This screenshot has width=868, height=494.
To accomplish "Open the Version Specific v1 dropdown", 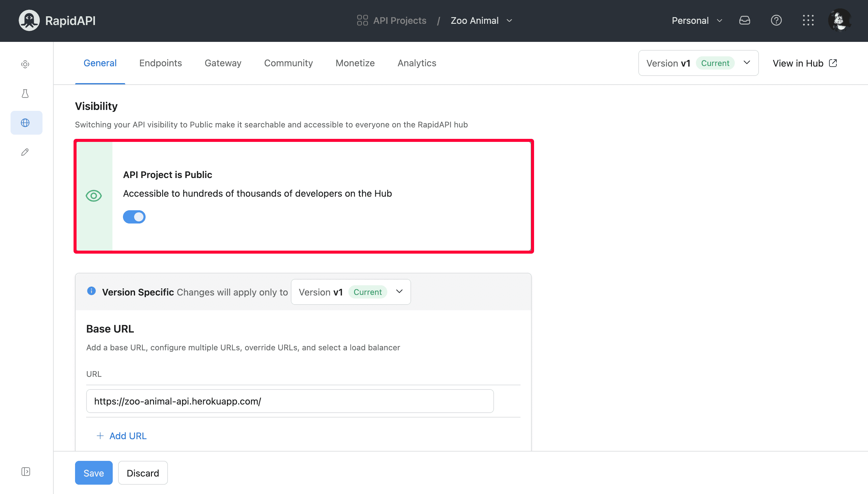I will click(x=351, y=292).
